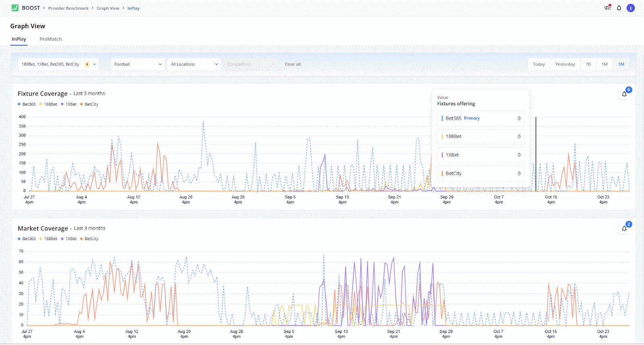Open the Football sport dropdown
Screen dimensions: 644x345
tap(138, 64)
